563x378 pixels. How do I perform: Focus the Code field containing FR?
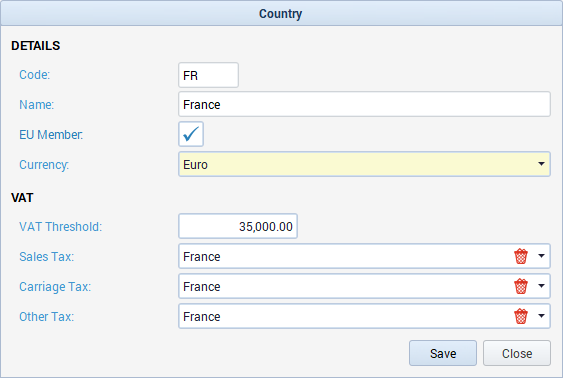209,75
